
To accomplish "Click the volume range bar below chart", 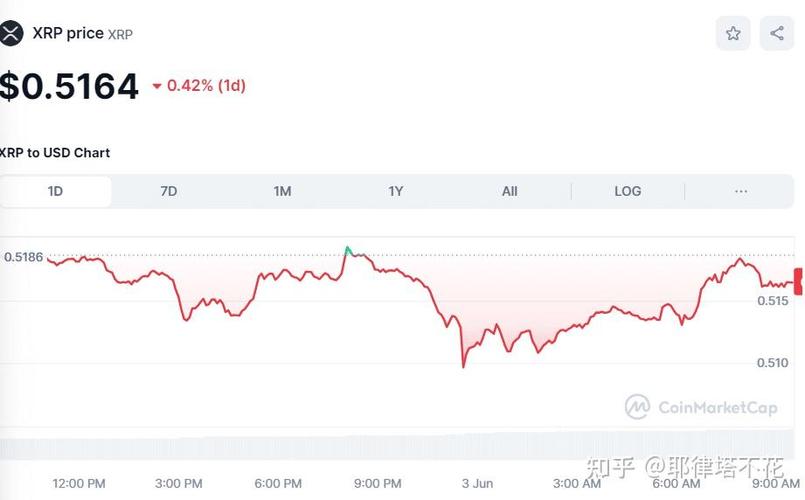I will 397,445.
